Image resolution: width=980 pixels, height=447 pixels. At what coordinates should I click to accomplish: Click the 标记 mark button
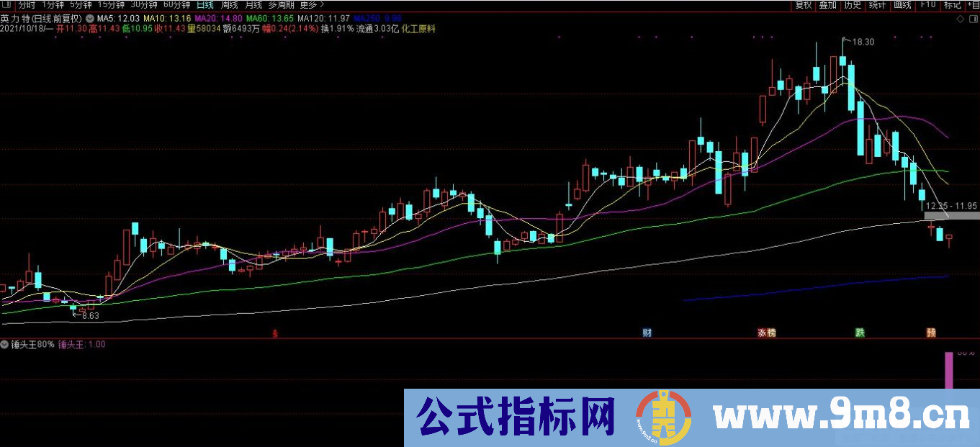(953, 5)
